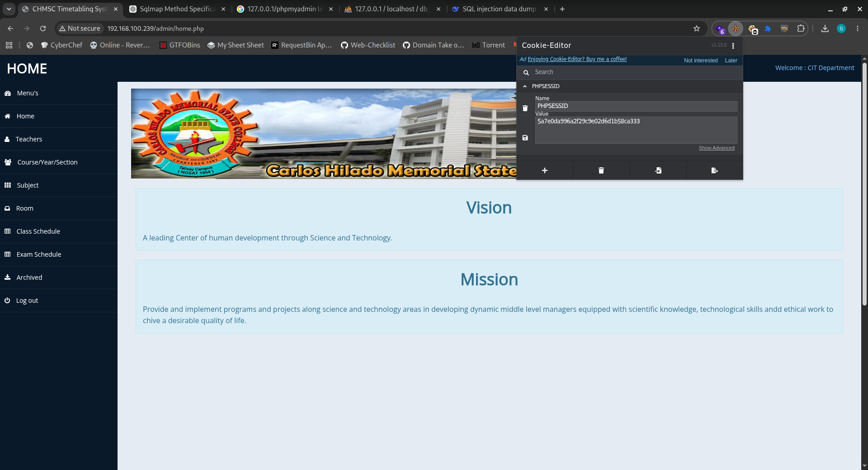The height and width of the screenshot is (470, 868).
Task: Save the PHPSESSID cookie changes
Action: click(x=525, y=138)
